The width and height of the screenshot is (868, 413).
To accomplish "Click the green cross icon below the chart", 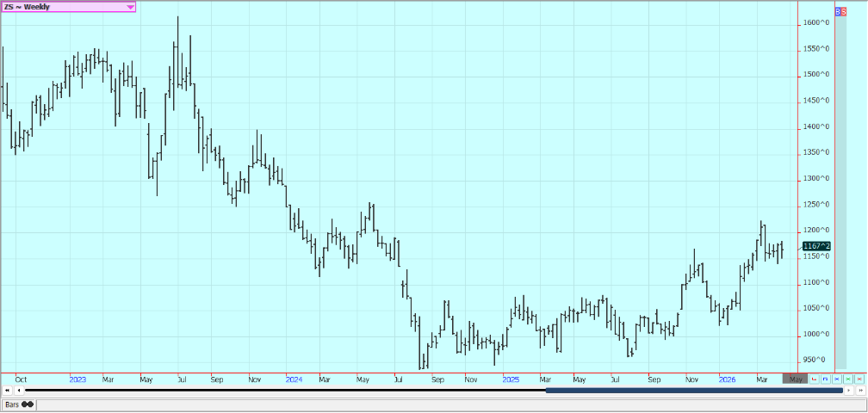I will (x=847, y=379).
